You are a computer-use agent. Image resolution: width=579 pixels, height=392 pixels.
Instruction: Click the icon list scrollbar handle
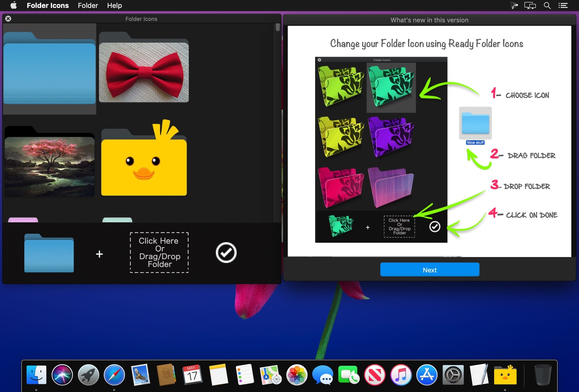click(278, 27)
